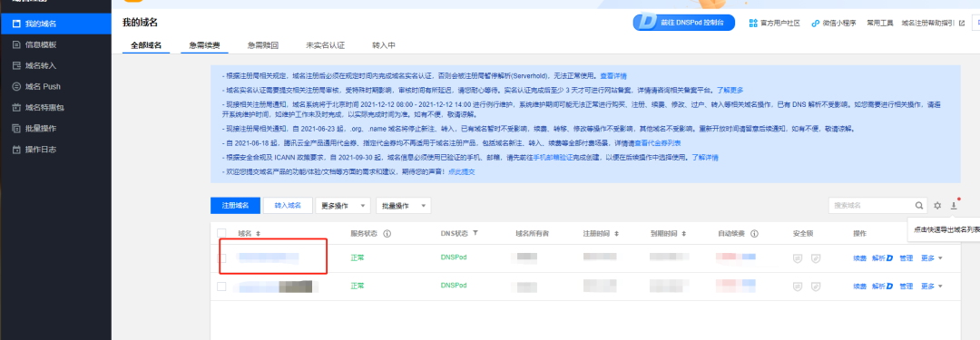980x340 pixels.
Task: Open 微信小程序 link icon in top bar
Action: click(x=815, y=24)
